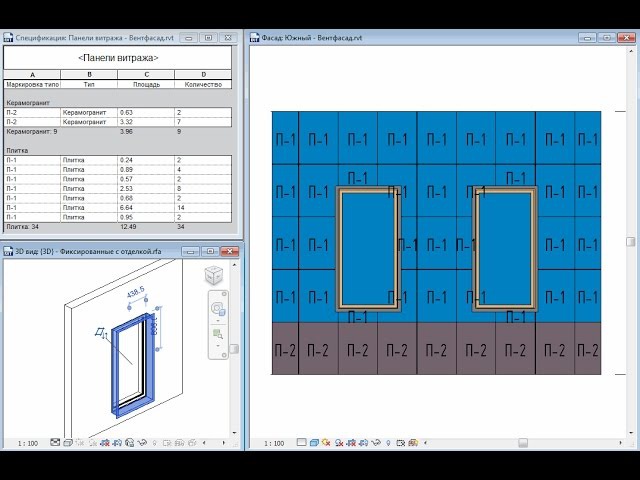640x480 pixels.
Task: Toggle the Analytical Model icon in the facade view bar
Action: tap(413, 443)
